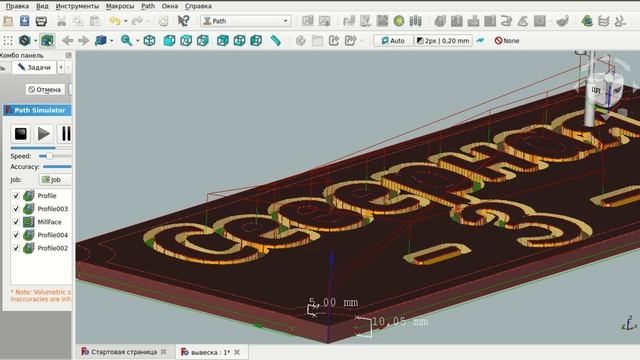The height and width of the screenshot is (360, 640).
Task: Set the isometric view cube icon
Action: pos(149,40)
